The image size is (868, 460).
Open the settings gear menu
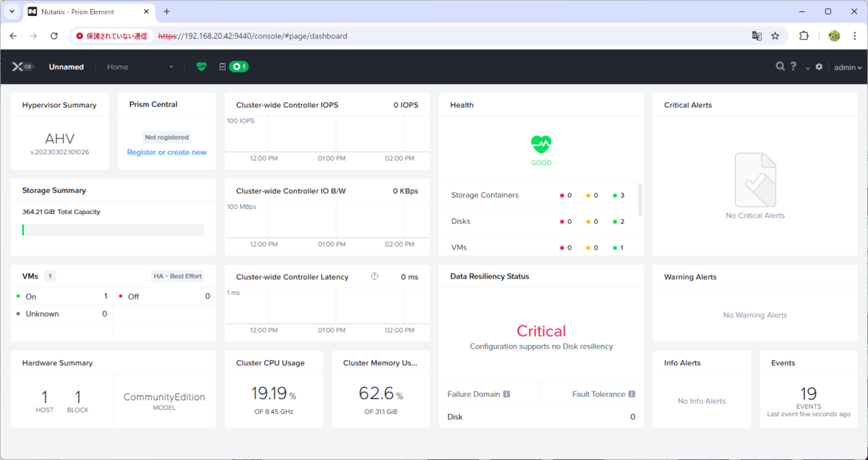819,67
